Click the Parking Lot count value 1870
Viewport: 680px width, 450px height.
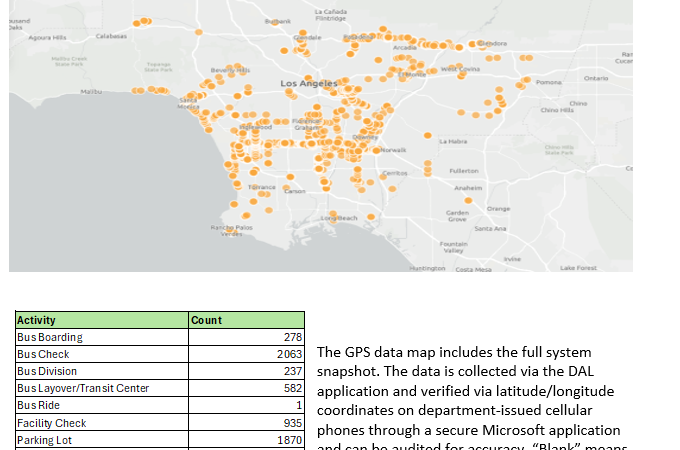click(x=289, y=440)
